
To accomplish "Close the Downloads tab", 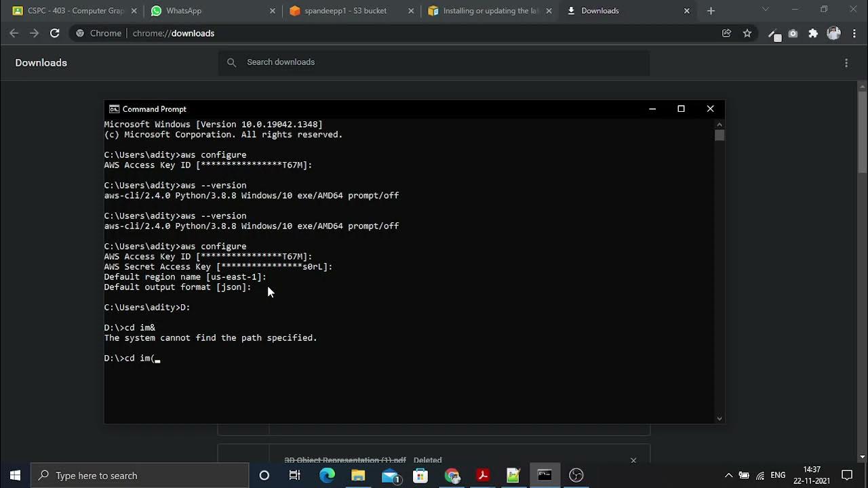I will pyautogui.click(x=687, y=11).
